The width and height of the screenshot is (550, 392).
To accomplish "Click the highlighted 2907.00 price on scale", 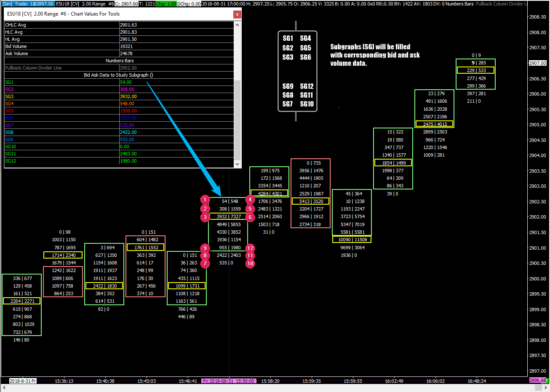I will (x=538, y=63).
